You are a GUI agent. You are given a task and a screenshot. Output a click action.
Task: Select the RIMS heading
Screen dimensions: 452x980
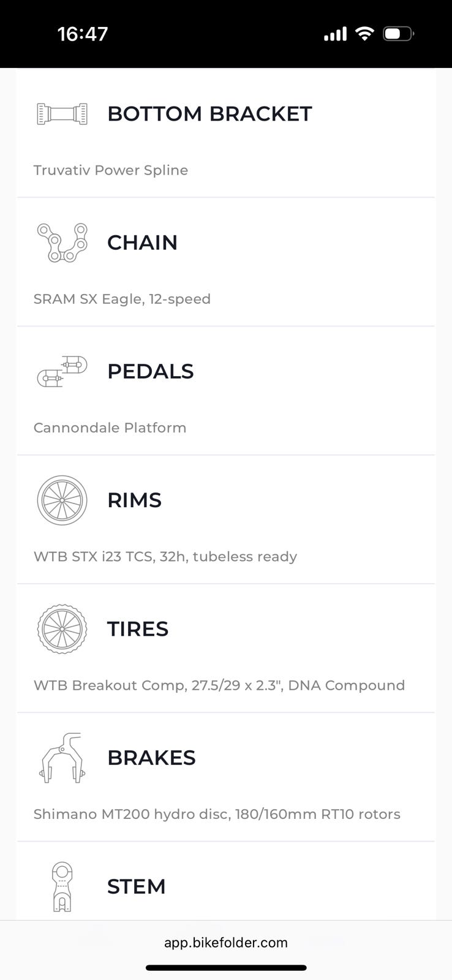coord(134,500)
